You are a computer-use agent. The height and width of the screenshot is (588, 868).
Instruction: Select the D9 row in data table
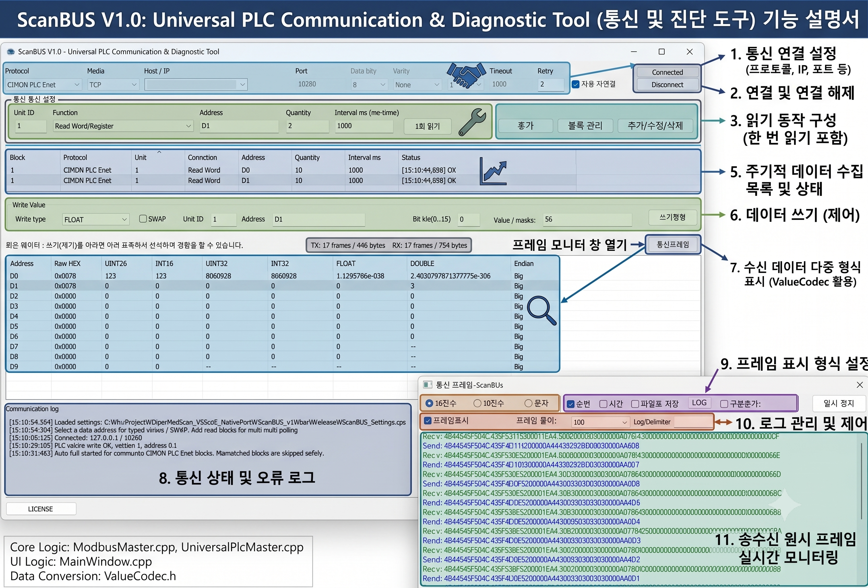[283, 366]
